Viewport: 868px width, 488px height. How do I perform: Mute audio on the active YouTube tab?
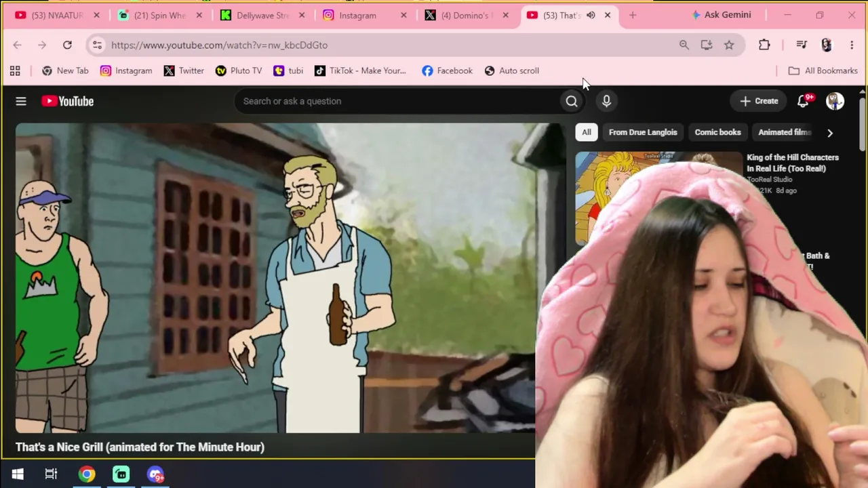(591, 15)
